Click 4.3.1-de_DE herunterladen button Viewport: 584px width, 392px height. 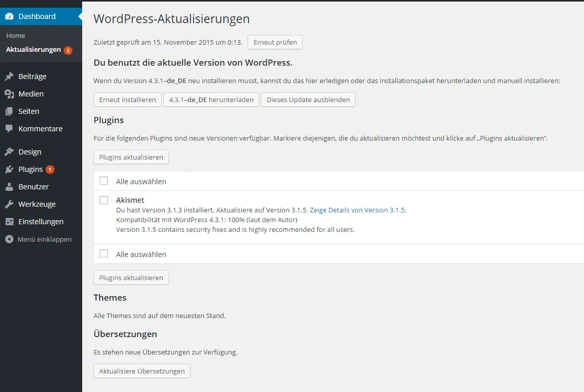pyautogui.click(x=211, y=100)
